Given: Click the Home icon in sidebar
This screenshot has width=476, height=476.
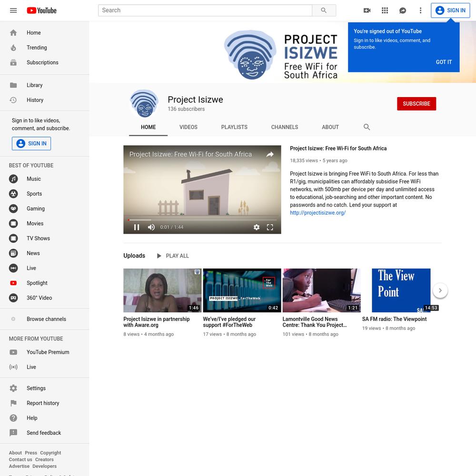Looking at the screenshot, I should [x=13, y=33].
